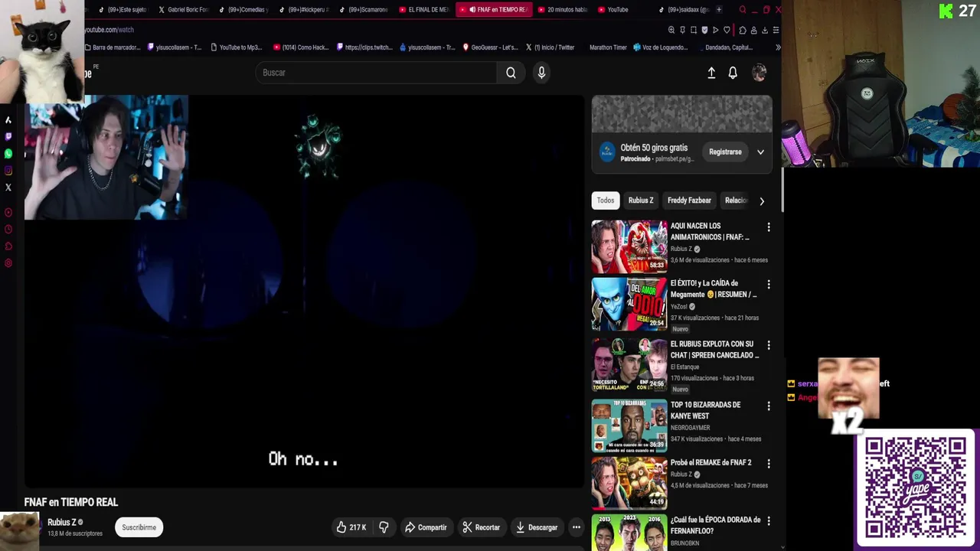Open Twitch in the browser sidebar
Screen dimensions: 980x551
(x=8, y=136)
